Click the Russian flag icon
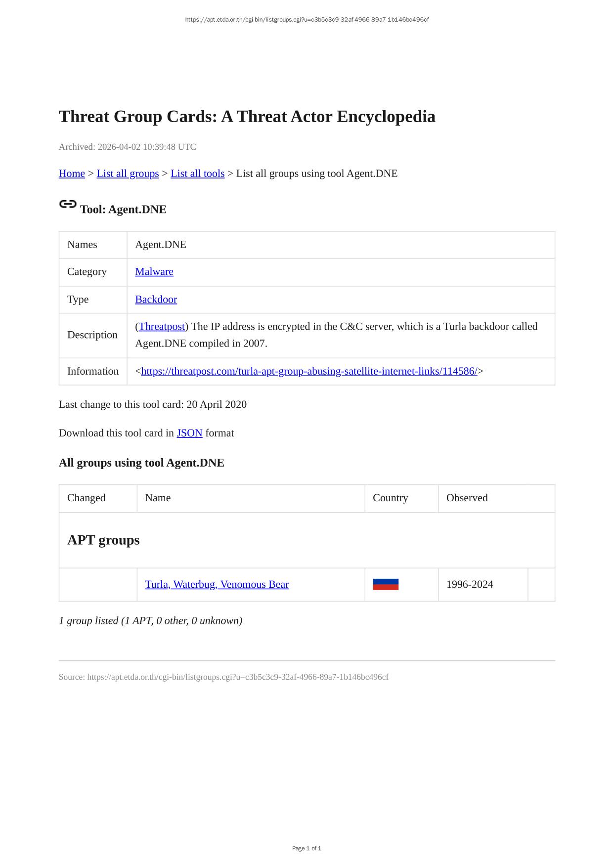Viewport: 614px width, 868px height. [386, 584]
